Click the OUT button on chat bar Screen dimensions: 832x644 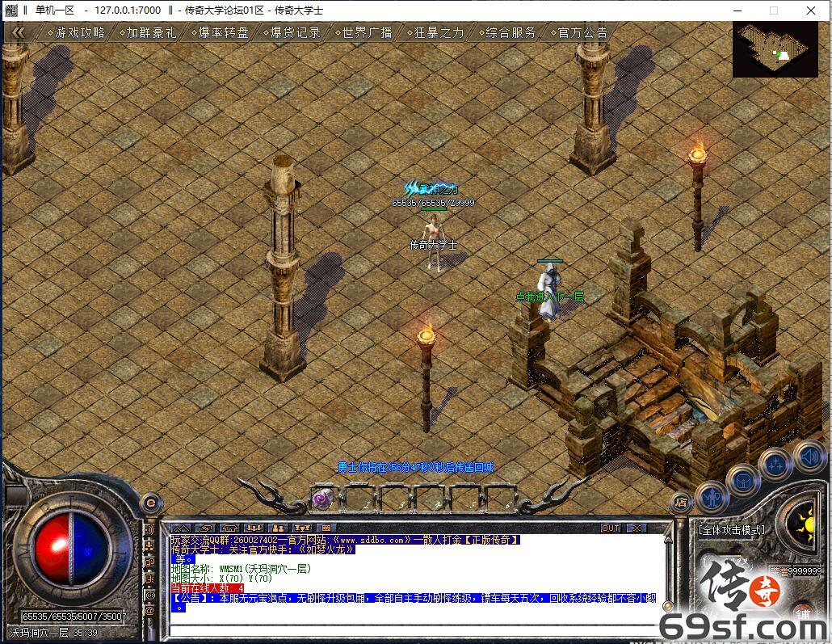pos(611,528)
